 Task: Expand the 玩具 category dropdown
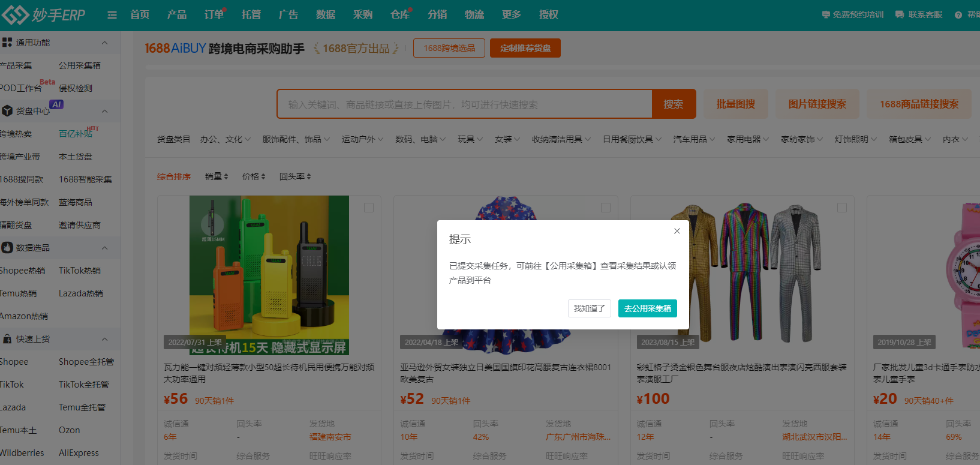pos(470,139)
